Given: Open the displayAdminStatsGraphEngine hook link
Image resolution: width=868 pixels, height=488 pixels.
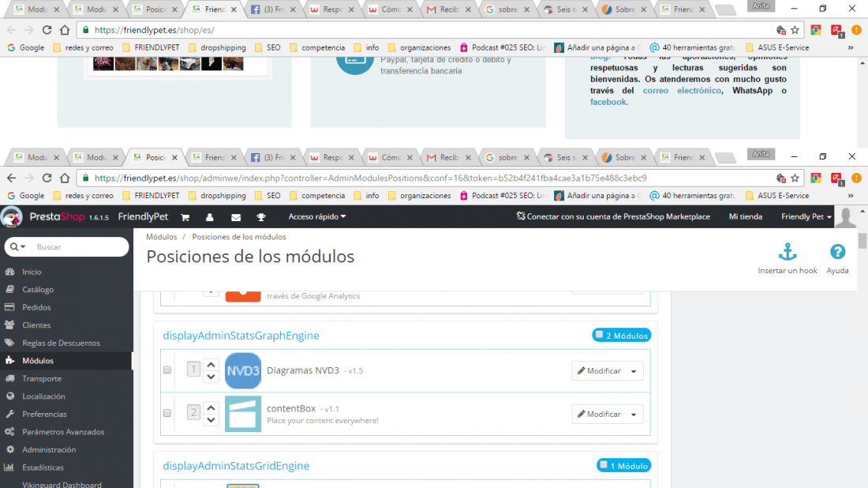Looking at the screenshot, I should [241, 335].
